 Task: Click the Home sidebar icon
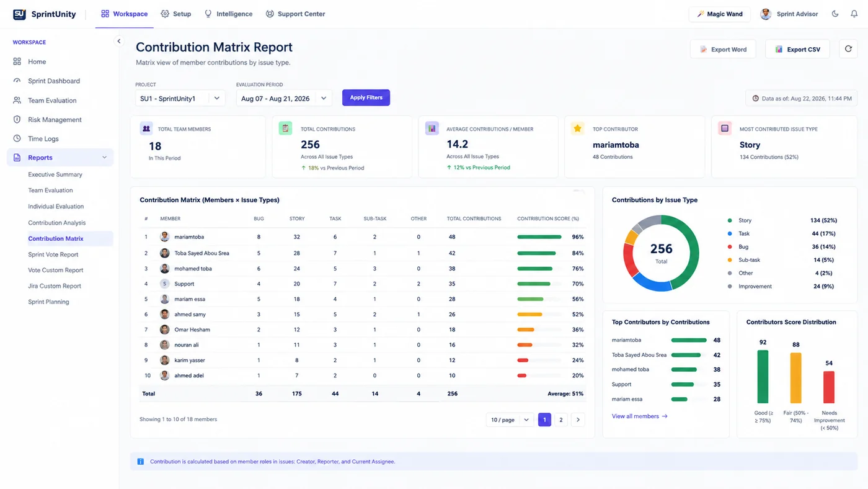[17, 61]
